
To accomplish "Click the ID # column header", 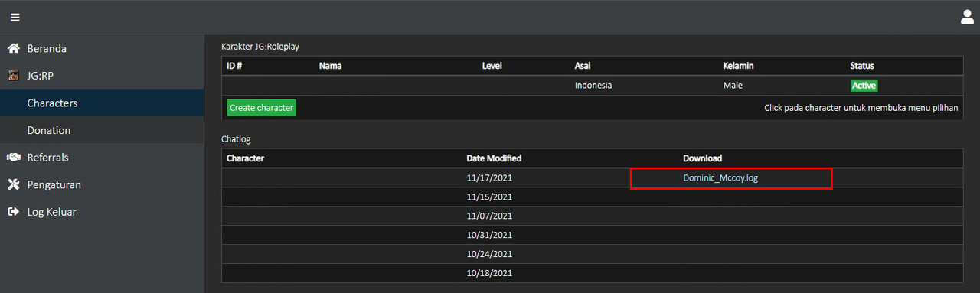I will point(234,66).
